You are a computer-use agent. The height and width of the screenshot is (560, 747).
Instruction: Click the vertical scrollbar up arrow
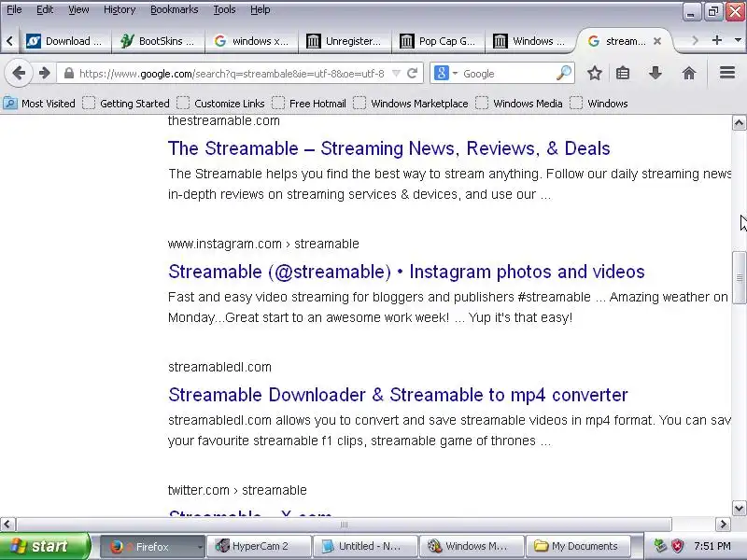pyautogui.click(x=739, y=123)
